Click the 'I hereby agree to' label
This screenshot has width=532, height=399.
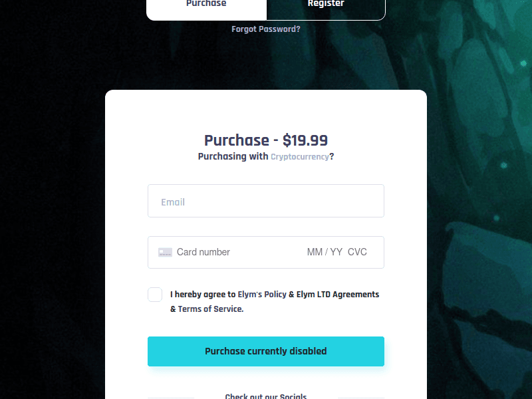tap(203, 295)
